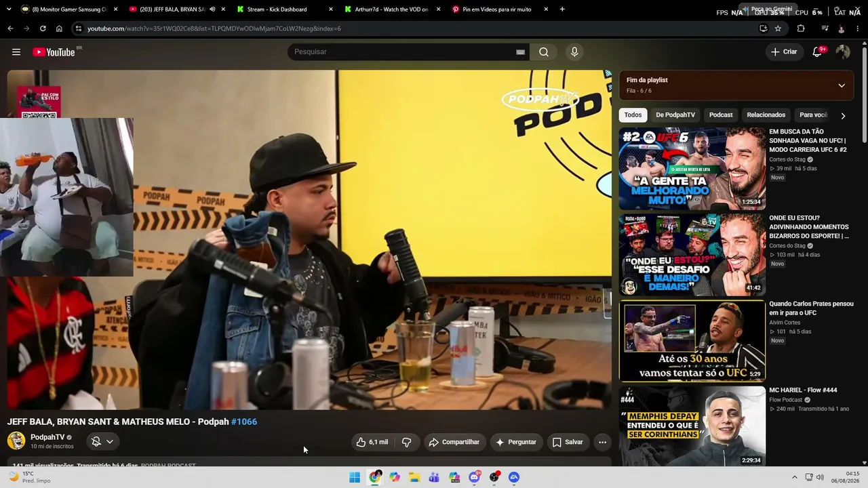This screenshot has height=488, width=868.
Task: Open the PodpahTV channel name link
Action: tap(47, 437)
